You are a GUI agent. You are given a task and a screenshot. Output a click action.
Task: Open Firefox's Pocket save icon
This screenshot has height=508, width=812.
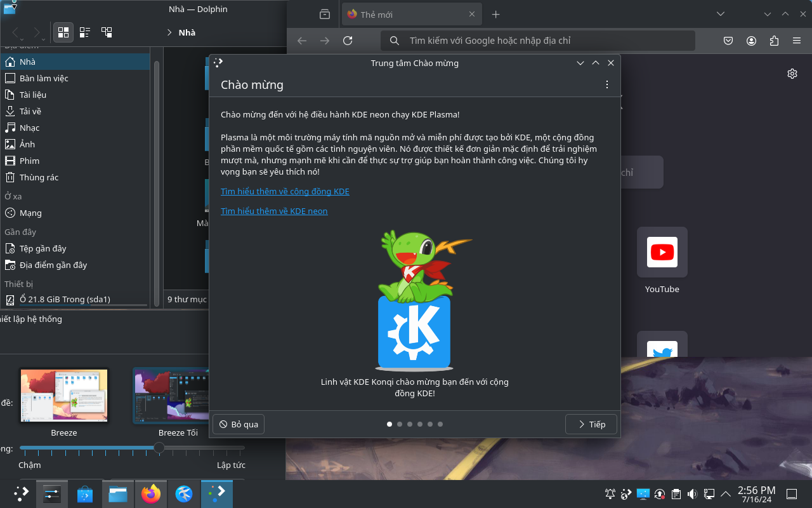(x=728, y=40)
